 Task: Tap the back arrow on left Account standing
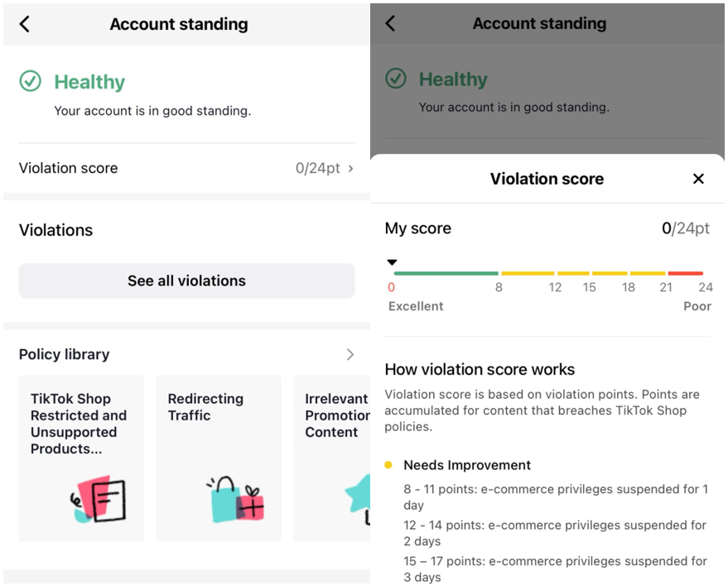coord(25,24)
